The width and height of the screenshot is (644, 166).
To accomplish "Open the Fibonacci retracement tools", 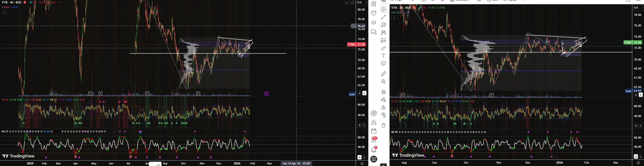I will pos(383,25).
